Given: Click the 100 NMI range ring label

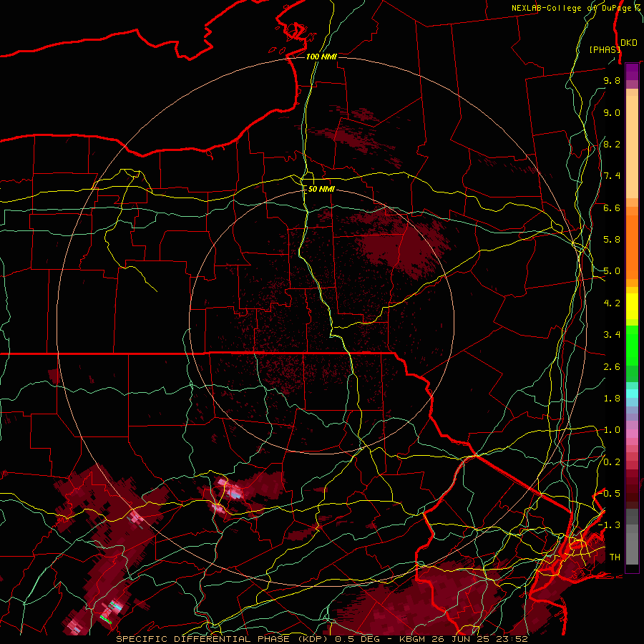Looking at the screenshot, I should pyautogui.click(x=321, y=57).
